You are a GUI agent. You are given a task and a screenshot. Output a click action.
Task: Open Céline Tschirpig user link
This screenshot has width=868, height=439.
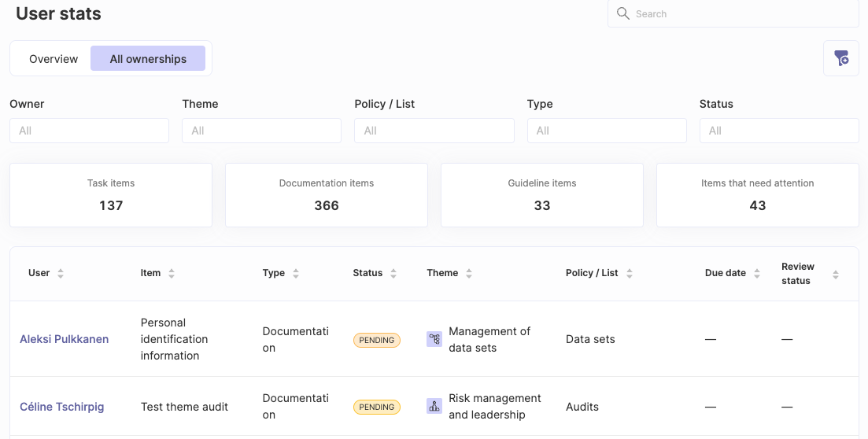62,407
